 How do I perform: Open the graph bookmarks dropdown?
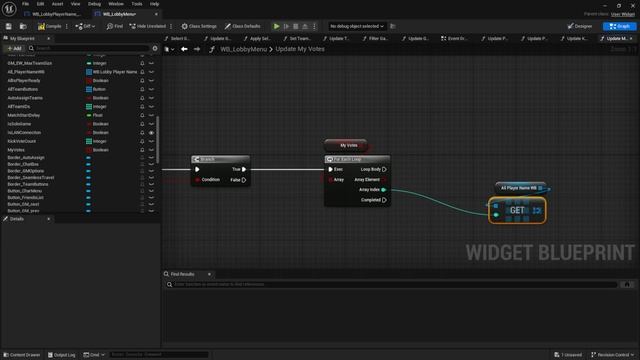click(x=169, y=49)
